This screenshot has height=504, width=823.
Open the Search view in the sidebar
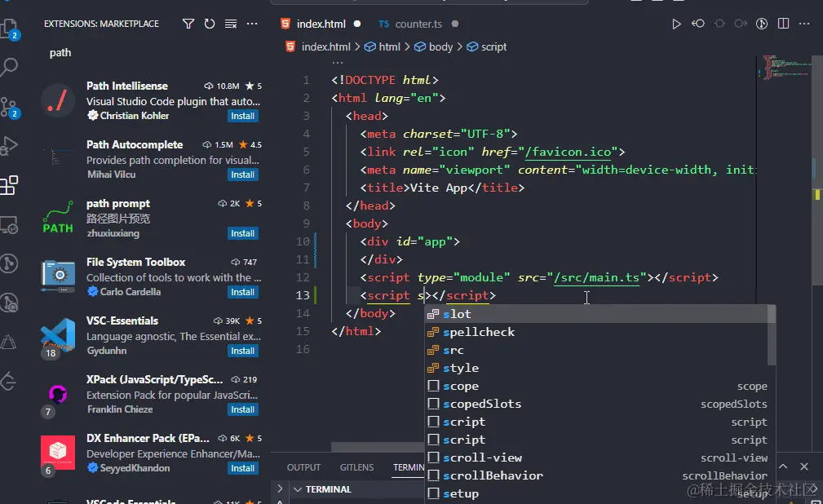pyautogui.click(x=11, y=65)
